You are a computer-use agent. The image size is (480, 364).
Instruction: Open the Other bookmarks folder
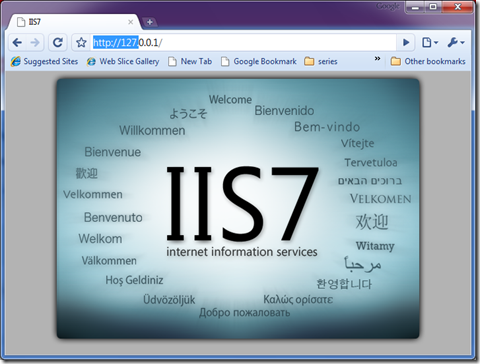(x=428, y=61)
